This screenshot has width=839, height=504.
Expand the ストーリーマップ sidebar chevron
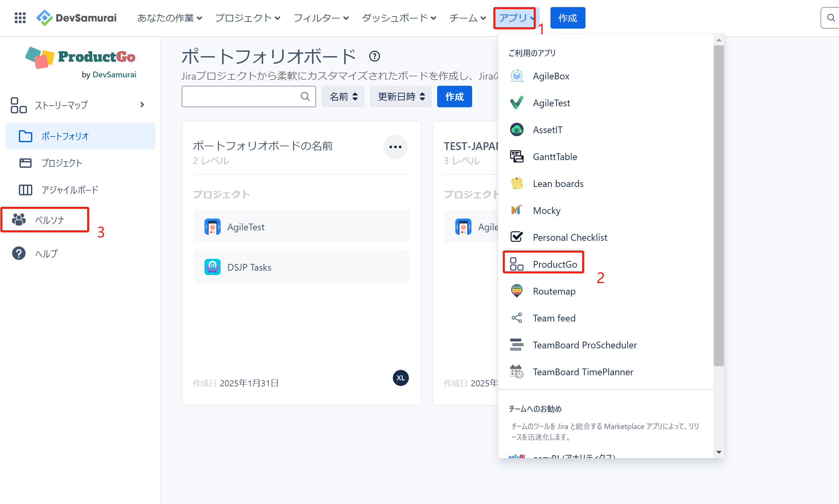pos(142,105)
